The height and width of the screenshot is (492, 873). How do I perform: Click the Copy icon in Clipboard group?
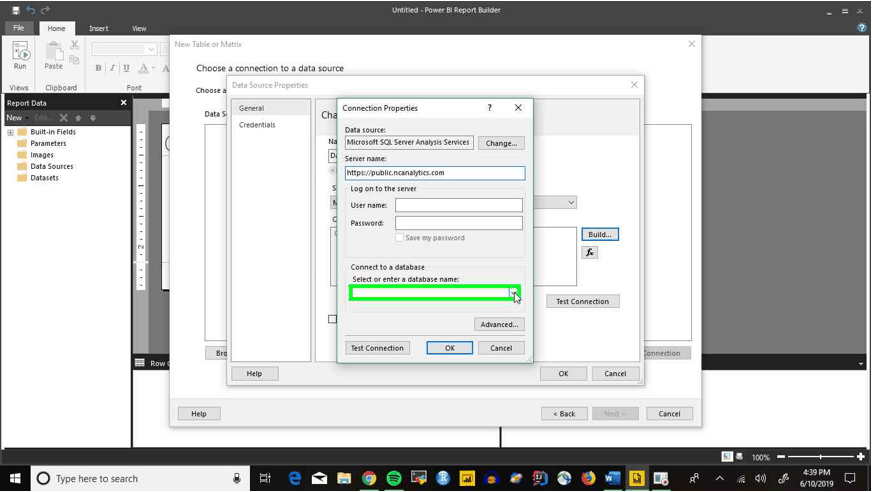75,59
